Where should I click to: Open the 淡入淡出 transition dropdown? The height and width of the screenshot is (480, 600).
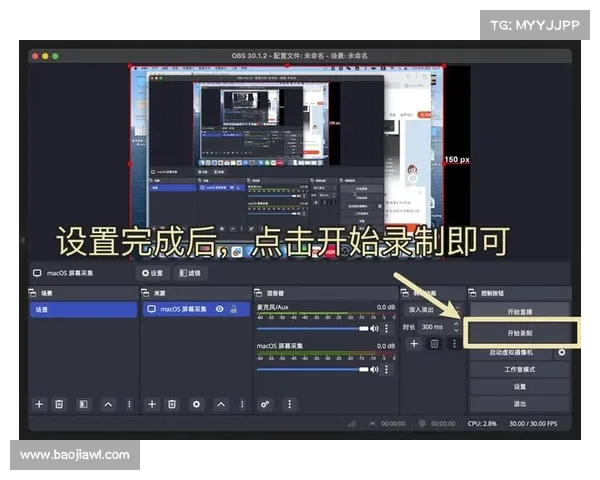point(433,310)
